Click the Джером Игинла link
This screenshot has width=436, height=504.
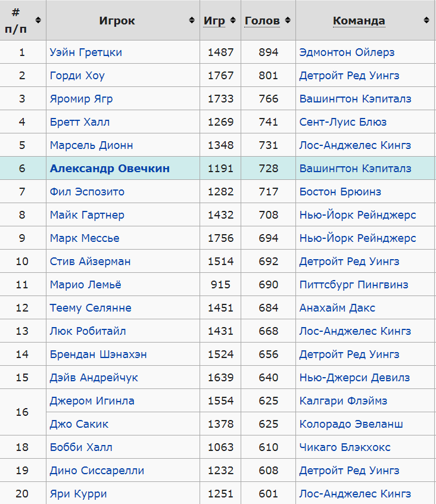click(92, 401)
